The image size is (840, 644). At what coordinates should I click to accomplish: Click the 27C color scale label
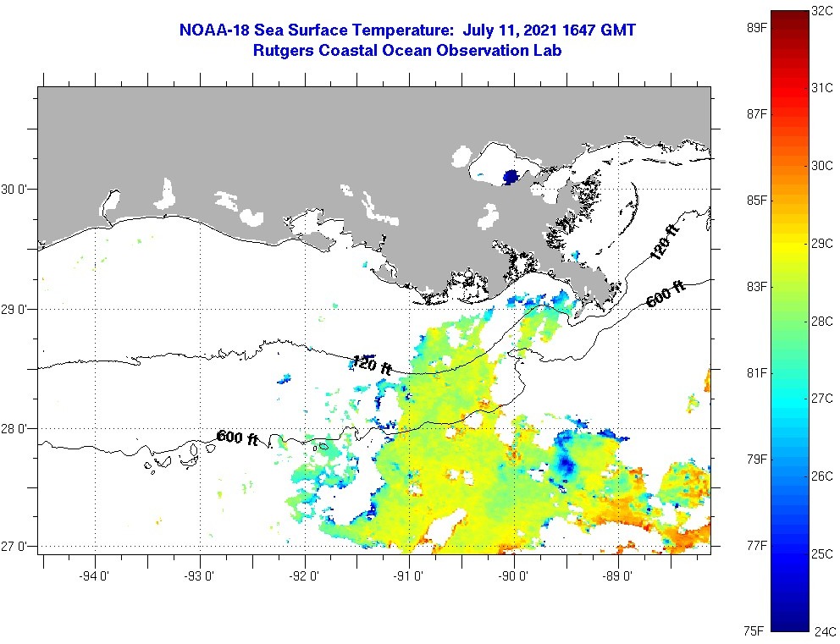(821, 399)
